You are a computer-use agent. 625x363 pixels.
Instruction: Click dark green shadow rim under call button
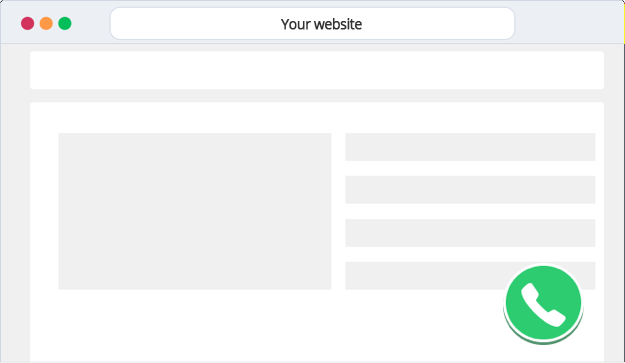(543, 341)
